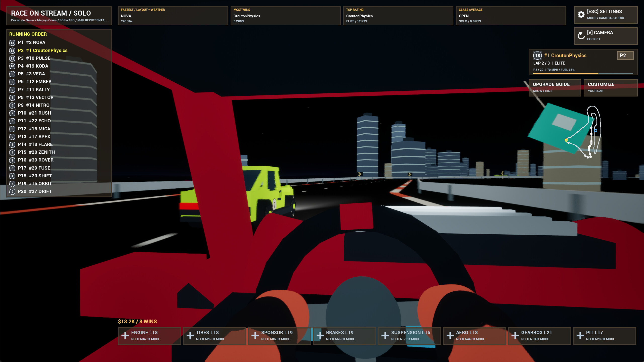Click level badge 13 beside NOVA
This screenshot has height=362, width=644.
click(x=12, y=43)
